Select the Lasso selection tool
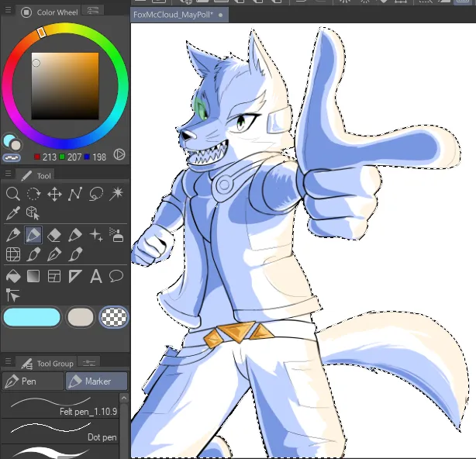 pos(96,194)
